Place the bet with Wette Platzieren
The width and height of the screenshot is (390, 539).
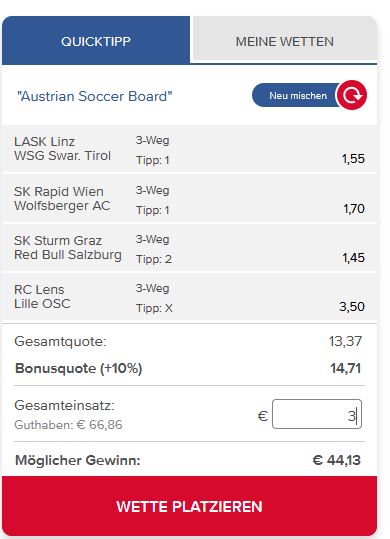pyautogui.click(x=189, y=506)
